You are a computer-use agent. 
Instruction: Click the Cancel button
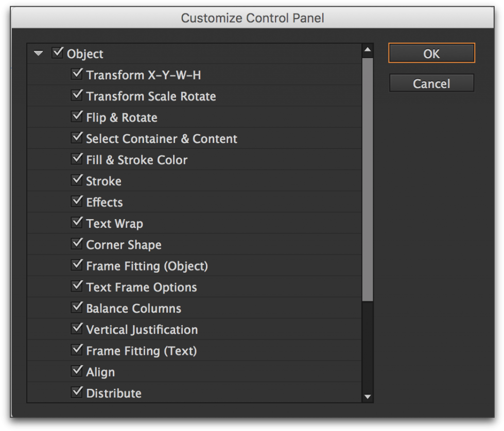click(x=431, y=83)
